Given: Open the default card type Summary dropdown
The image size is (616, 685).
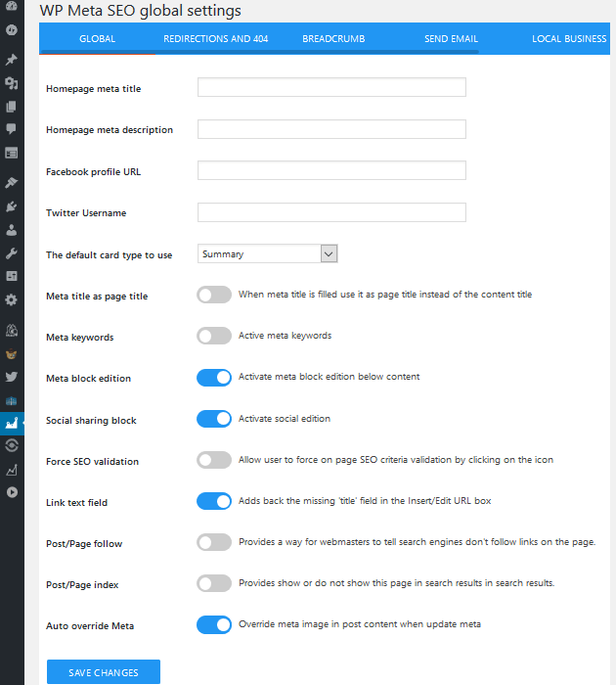Looking at the screenshot, I should point(268,253).
